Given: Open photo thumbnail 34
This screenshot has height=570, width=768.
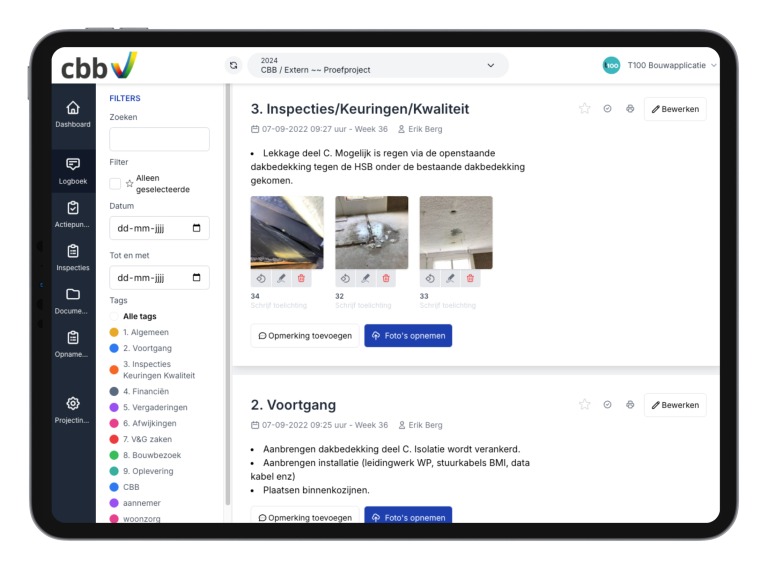Looking at the screenshot, I should click(287, 233).
